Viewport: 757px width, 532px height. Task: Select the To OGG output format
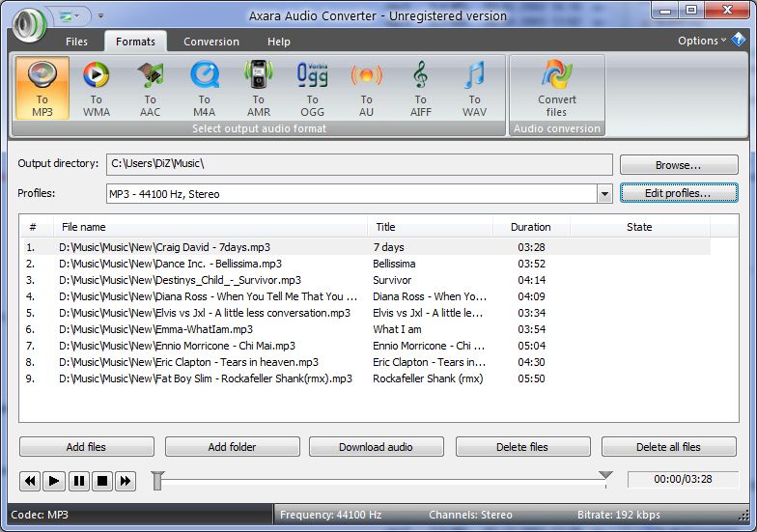tap(313, 88)
